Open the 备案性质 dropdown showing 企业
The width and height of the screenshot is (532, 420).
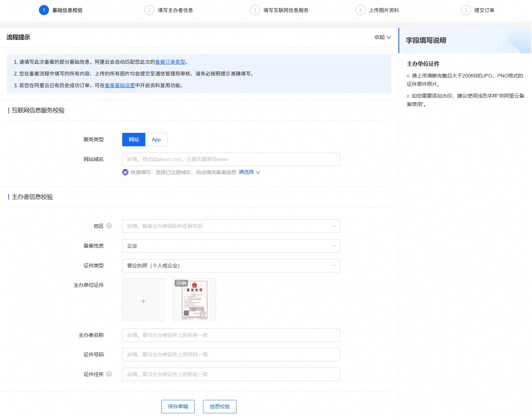(x=231, y=246)
